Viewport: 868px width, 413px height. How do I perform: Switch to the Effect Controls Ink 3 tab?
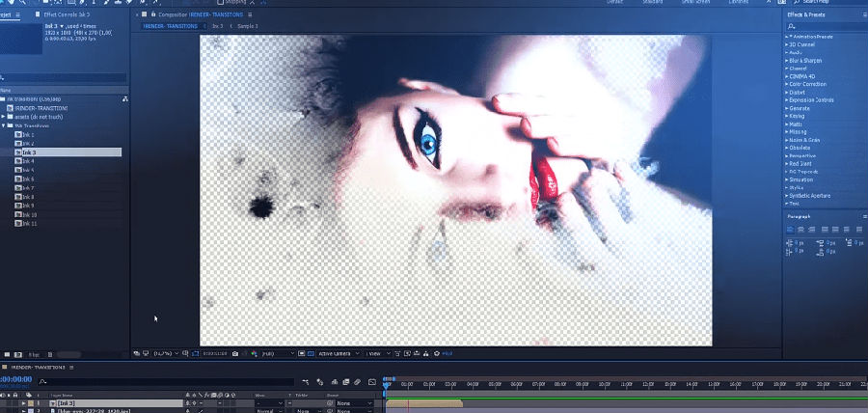click(67, 14)
